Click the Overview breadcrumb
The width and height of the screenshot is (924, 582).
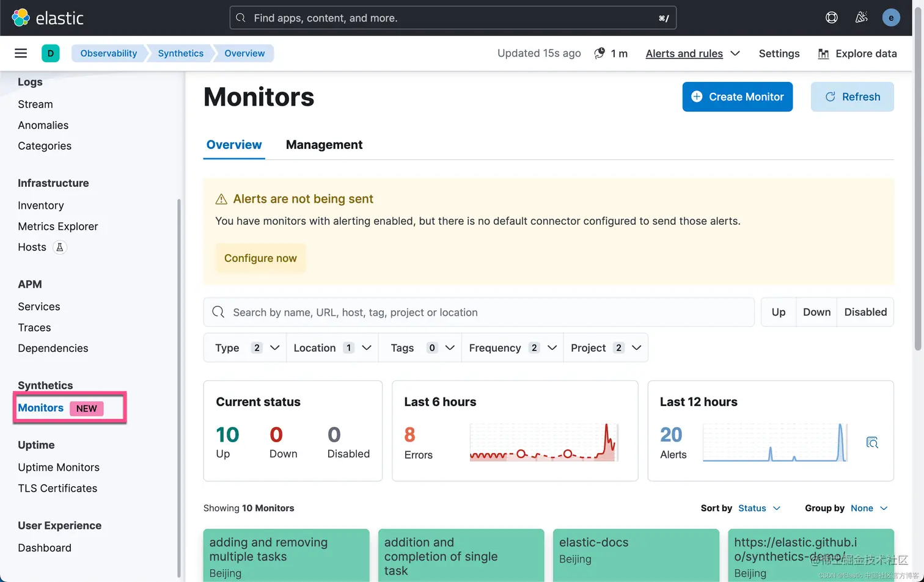244,53
